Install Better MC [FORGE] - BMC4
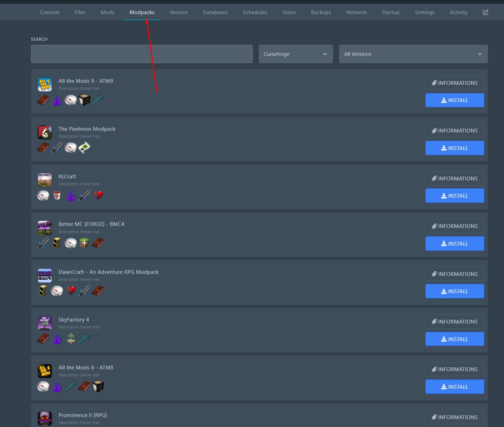 click(455, 244)
